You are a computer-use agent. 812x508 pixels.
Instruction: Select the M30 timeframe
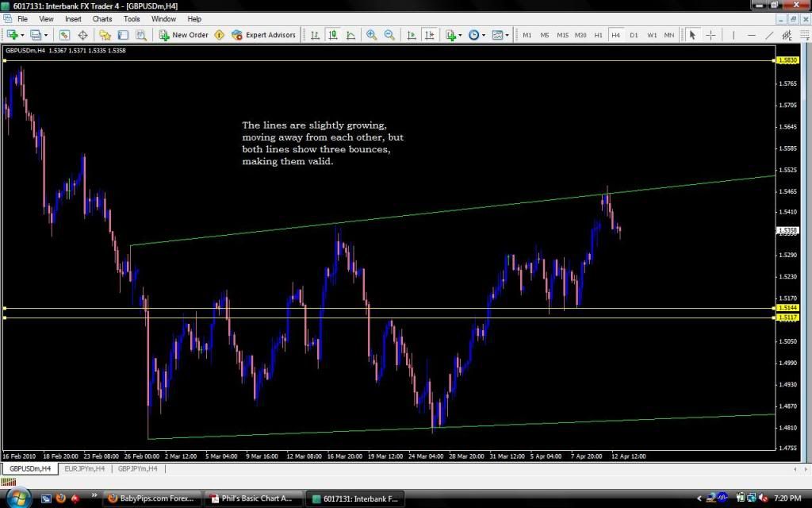point(580,35)
